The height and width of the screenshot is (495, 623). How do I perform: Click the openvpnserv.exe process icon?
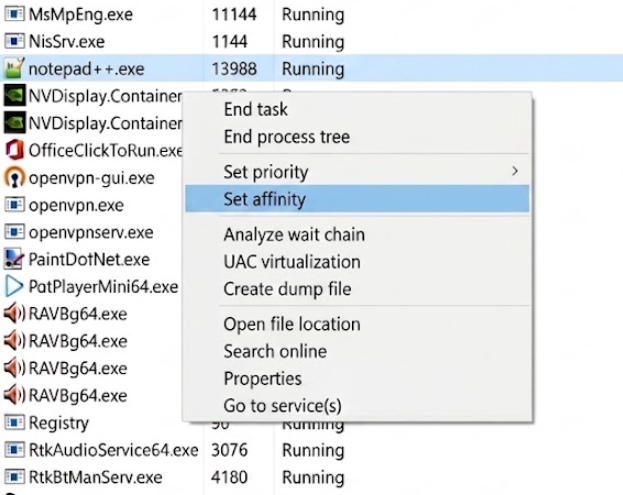pyautogui.click(x=14, y=232)
